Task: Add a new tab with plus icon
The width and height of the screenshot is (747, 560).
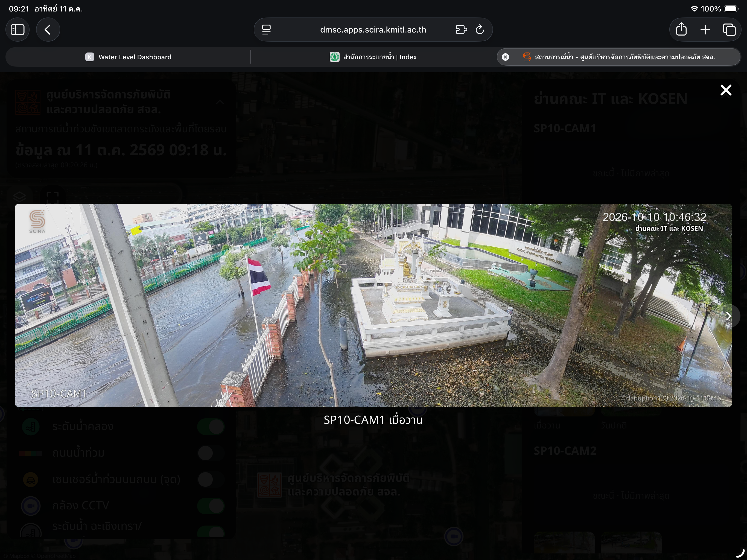Action: (x=705, y=30)
